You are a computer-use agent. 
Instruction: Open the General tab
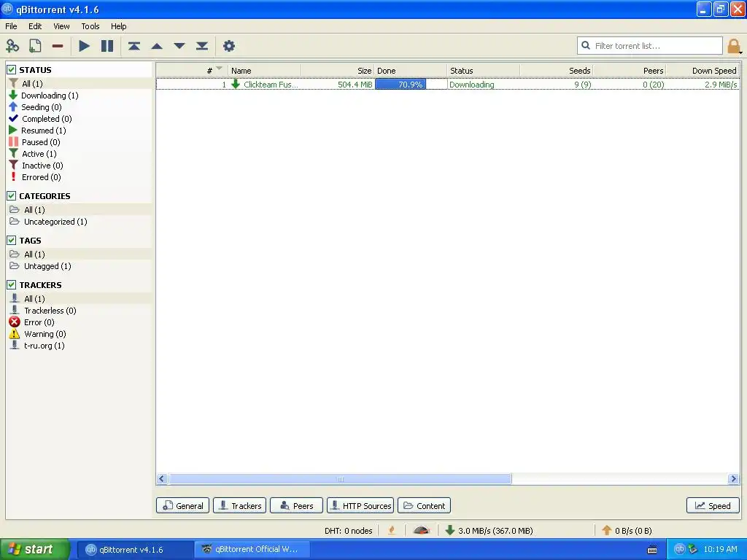183,506
